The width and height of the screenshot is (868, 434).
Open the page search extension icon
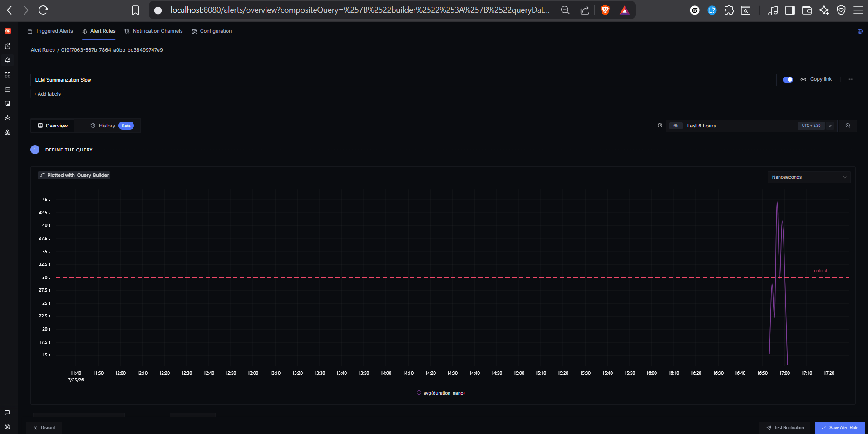coord(746,10)
